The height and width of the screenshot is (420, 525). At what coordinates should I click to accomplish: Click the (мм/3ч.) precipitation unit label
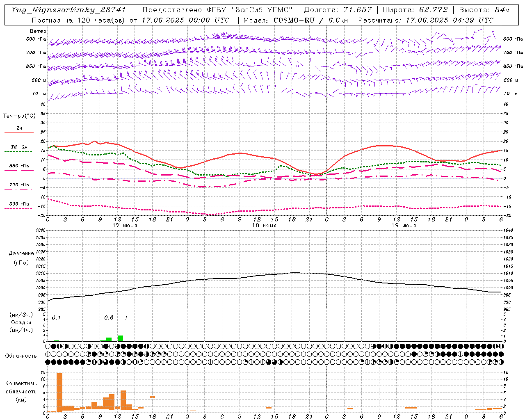[x=21, y=315]
